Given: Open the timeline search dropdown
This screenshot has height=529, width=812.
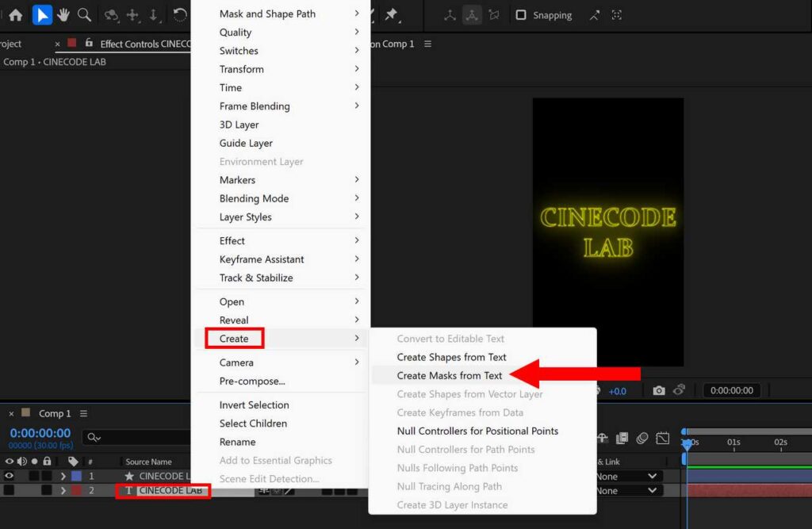Looking at the screenshot, I should (x=94, y=438).
